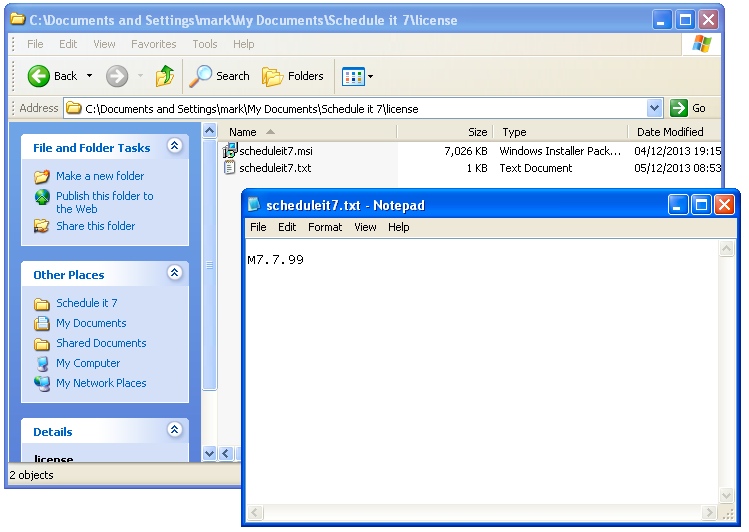Go to My Documents link
Viewport: 749px width, 532px height.
pos(91,323)
